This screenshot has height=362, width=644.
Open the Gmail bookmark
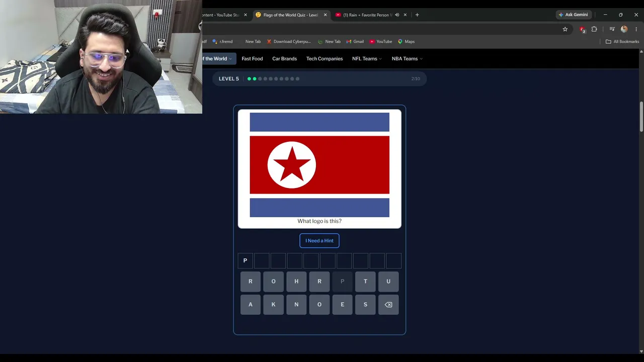tap(355, 42)
